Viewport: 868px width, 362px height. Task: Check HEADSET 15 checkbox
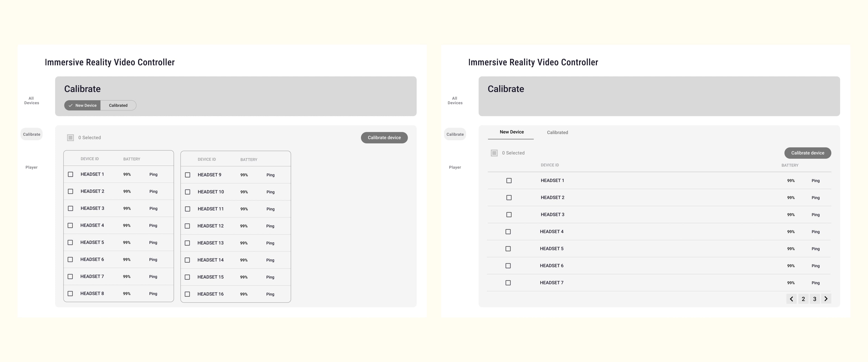coord(187,277)
